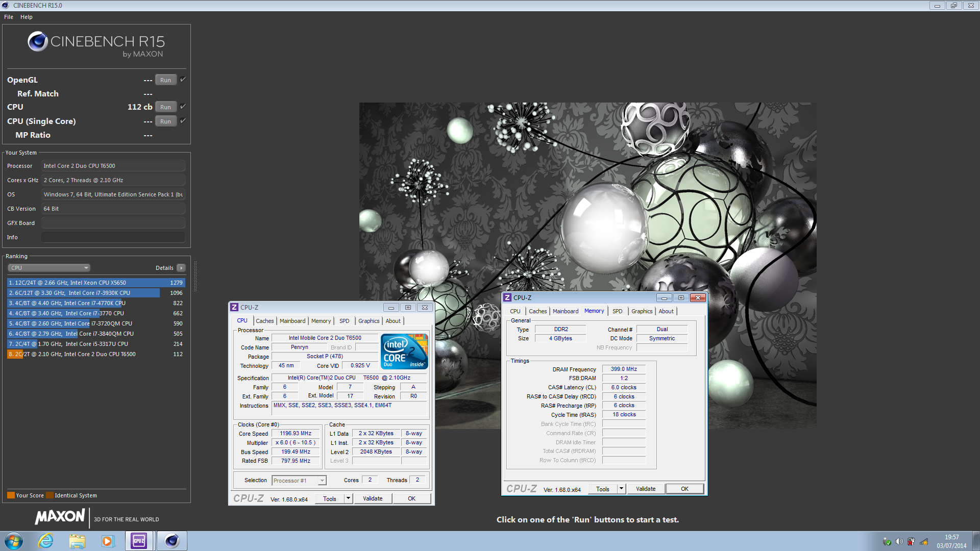Click the CPU-Z CPU window title icon

point(234,307)
